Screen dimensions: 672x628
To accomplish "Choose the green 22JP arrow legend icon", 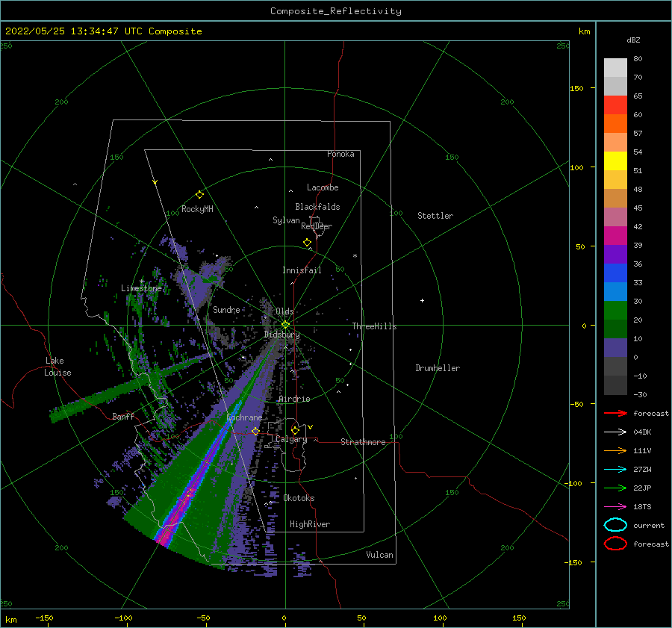I will point(615,488).
